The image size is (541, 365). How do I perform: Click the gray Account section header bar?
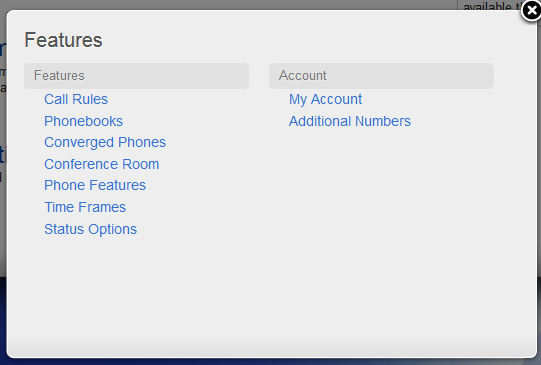[381, 76]
